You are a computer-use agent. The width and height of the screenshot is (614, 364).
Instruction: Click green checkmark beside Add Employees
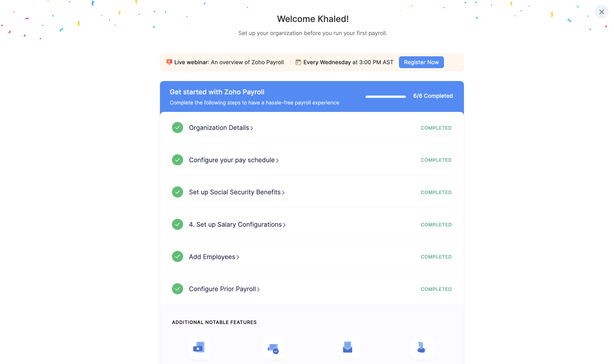tap(177, 257)
